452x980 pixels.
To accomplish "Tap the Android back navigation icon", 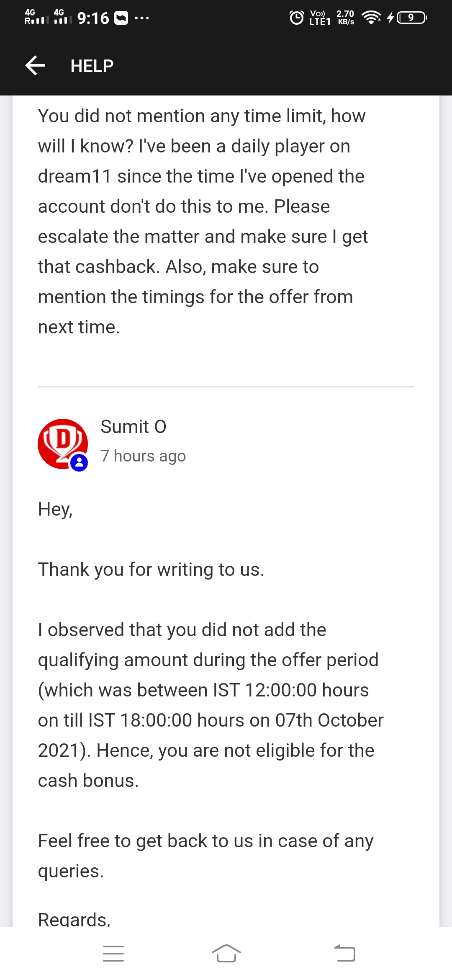I will click(345, 954).
